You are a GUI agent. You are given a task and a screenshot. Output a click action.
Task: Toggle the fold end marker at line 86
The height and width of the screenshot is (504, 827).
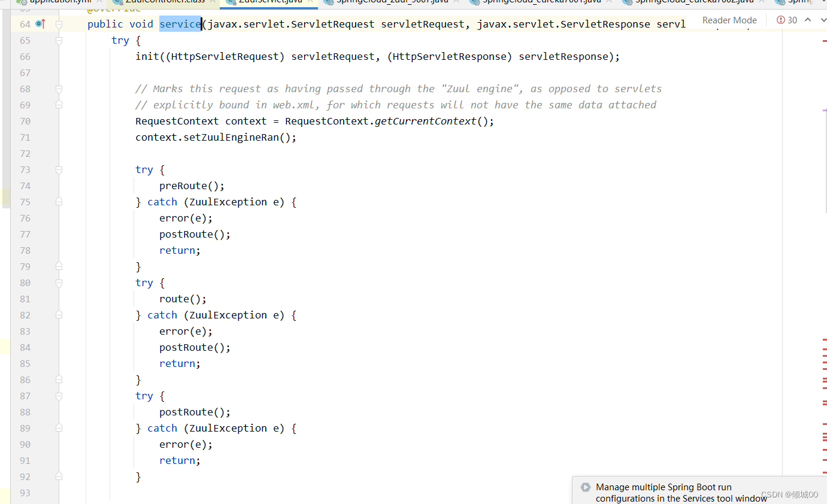coord(59,379)
